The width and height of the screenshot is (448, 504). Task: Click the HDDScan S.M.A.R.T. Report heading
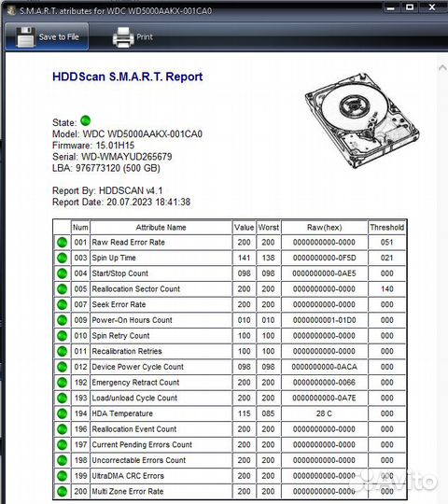(128, 77)
